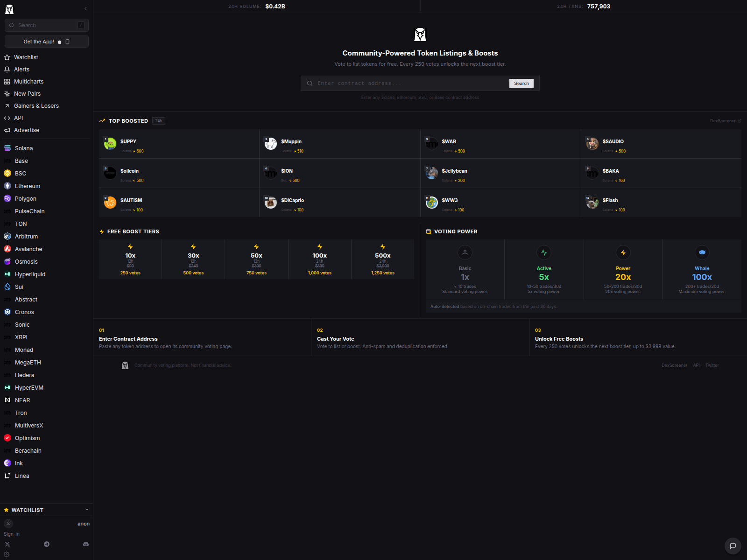Select Multicharts in the sidebar

pyautogui.click(x=28, y=81)
